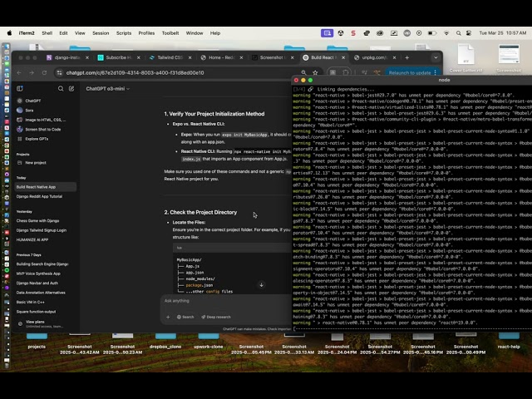Open Control Center icon in menu bar
This screenshot has height=399, width=532.
click(469, 33)
